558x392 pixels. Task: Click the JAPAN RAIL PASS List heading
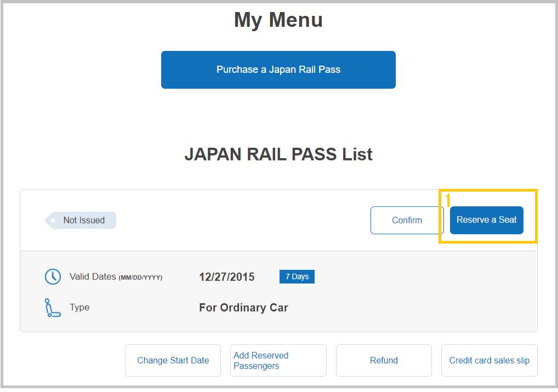click(x=278, y=154)
